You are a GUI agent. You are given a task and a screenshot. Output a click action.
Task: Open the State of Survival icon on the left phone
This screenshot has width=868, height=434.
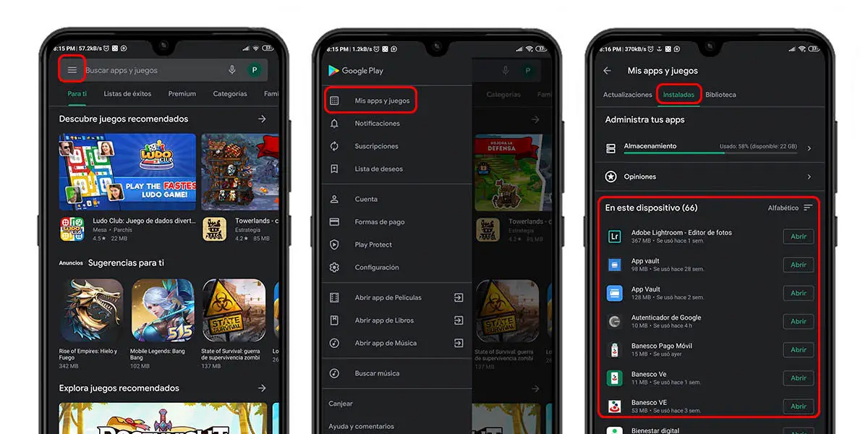[x=233, y=310]
